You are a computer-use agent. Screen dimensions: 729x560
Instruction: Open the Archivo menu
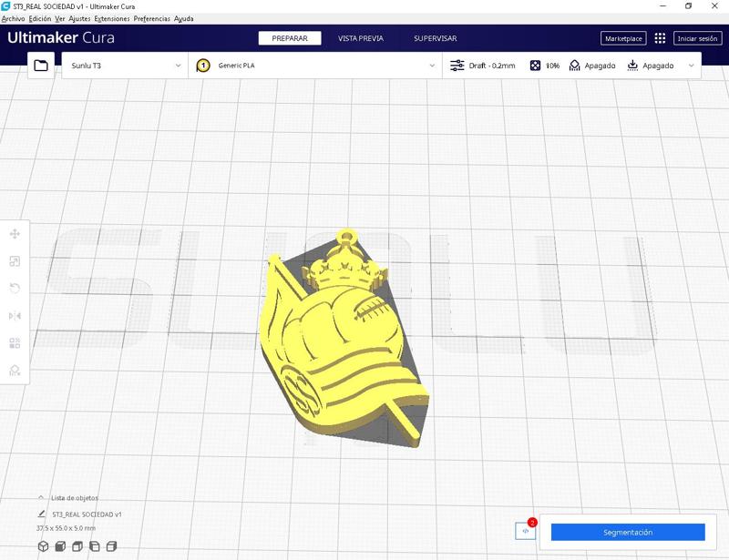13,18
